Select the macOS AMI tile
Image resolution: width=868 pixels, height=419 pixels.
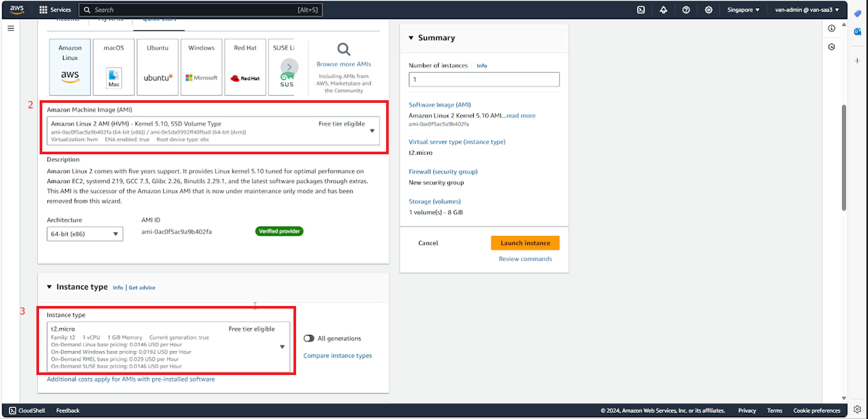tap(114, 67)
